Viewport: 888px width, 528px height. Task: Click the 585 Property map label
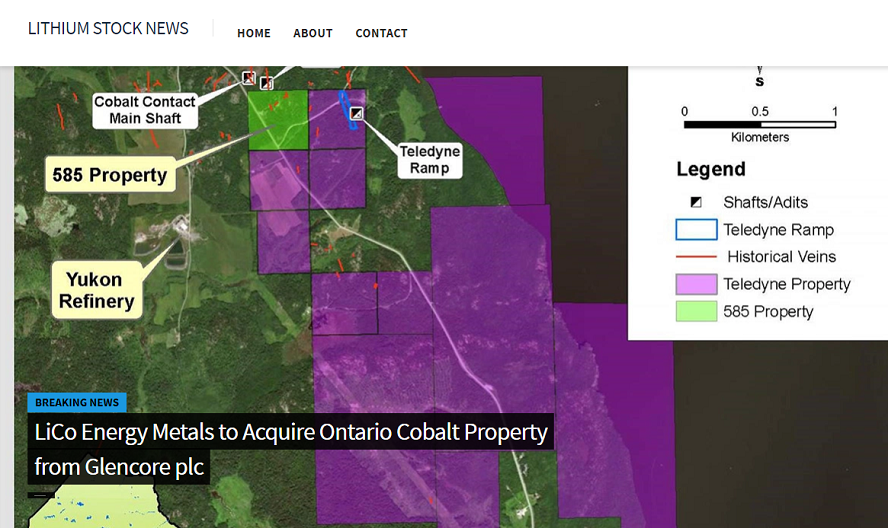pyautogui.click(x=110, y=175)
